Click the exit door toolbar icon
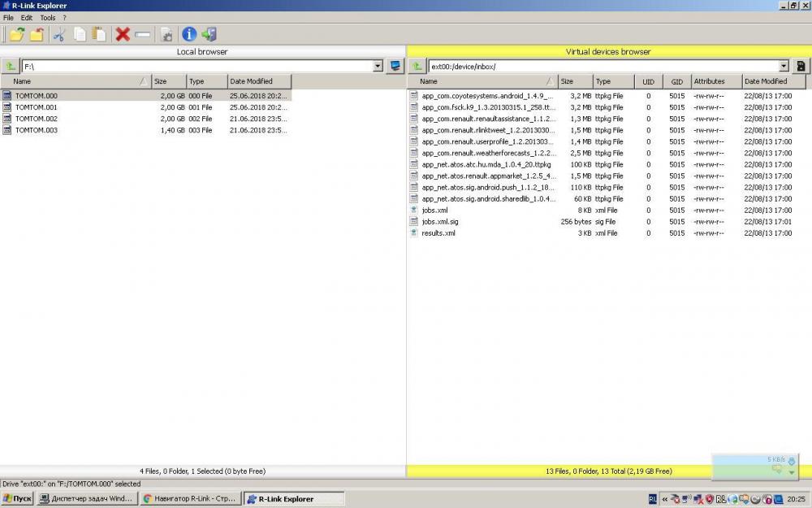This screenshot has width=812, height=508. (209, 34)
